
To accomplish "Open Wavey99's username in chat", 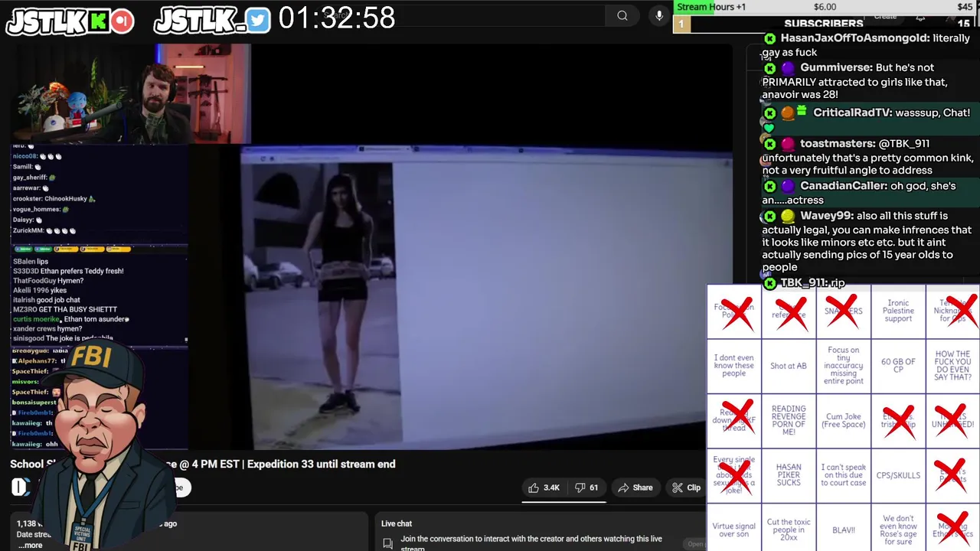I will coord(827,216).
